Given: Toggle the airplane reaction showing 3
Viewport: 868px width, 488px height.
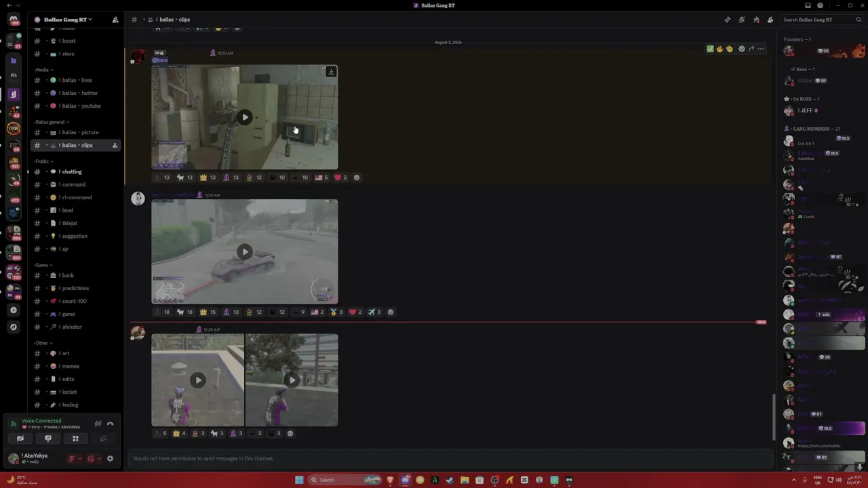Looking at the screenshot, I should 375,312.
